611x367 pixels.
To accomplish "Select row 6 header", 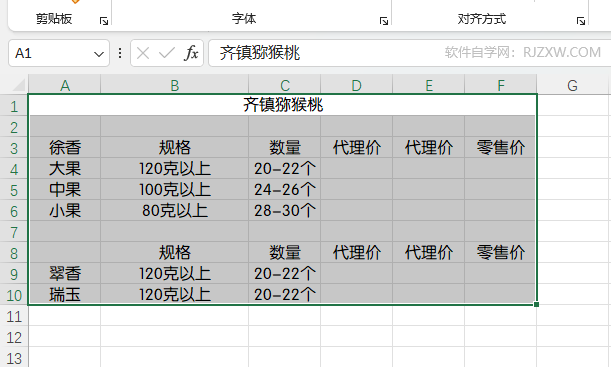I will point(14,211).
